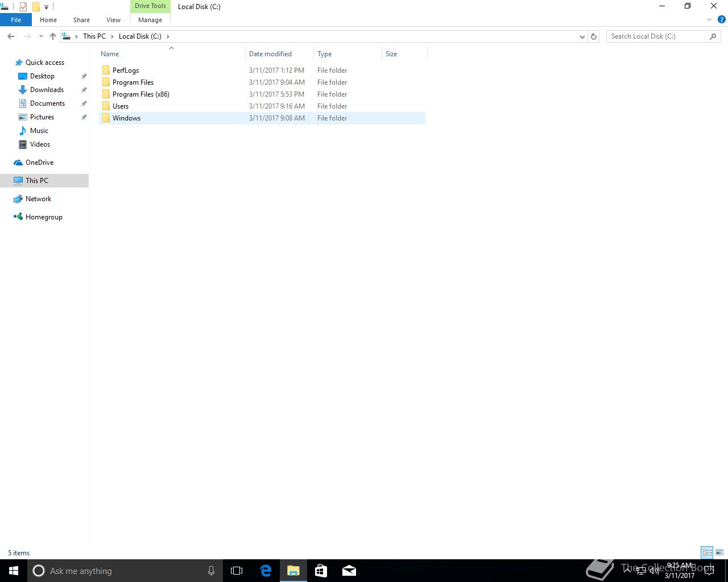
Task: Switch to the Share ribbon tab
Action: pos(81,20)
